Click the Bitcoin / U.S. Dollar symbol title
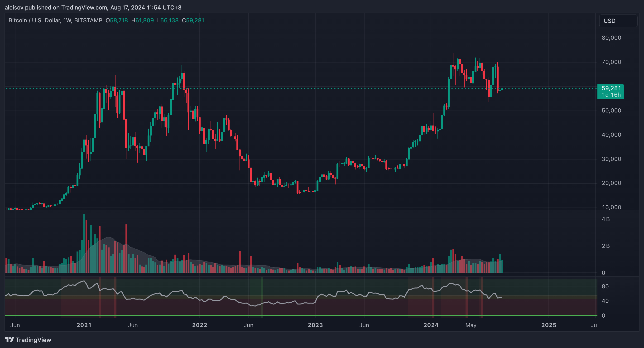 (x=34, y=20)
